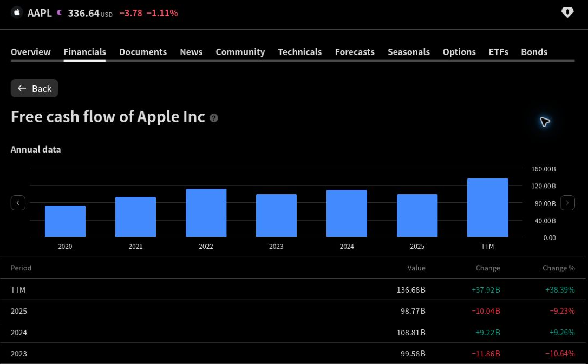Click the Change % column header

[x=558, y=268]
